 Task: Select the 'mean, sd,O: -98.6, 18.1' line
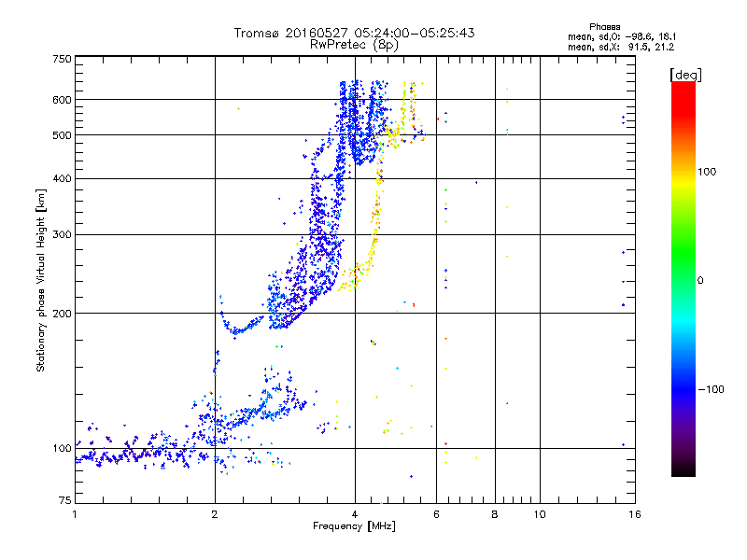coord(622,36)
